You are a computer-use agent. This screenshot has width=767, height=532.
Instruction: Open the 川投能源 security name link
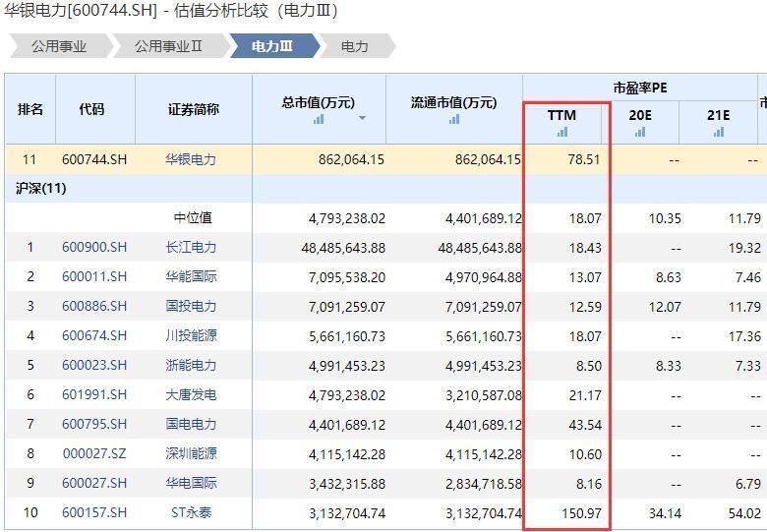point(191,336)
